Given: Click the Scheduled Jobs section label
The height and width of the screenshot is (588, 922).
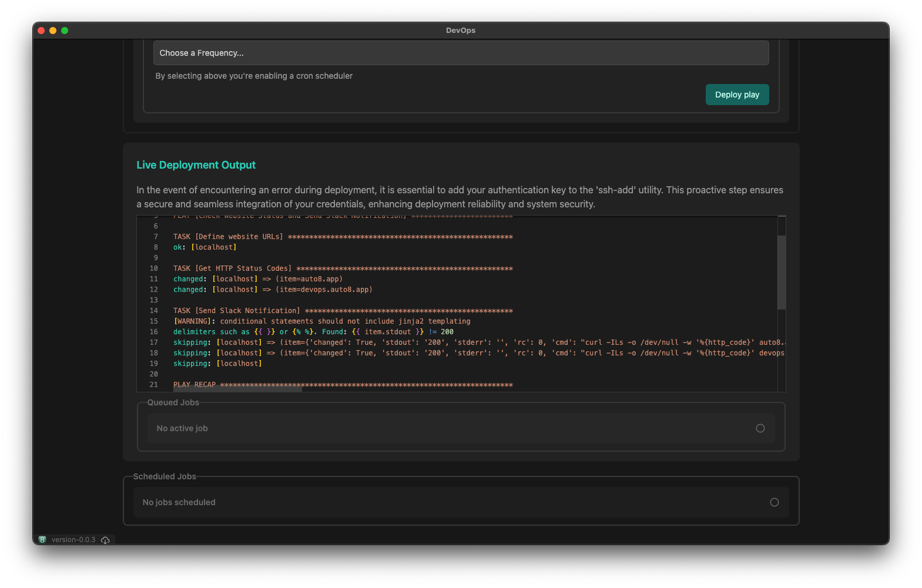Looking at the screenshot, I should (x=165, y=476).
